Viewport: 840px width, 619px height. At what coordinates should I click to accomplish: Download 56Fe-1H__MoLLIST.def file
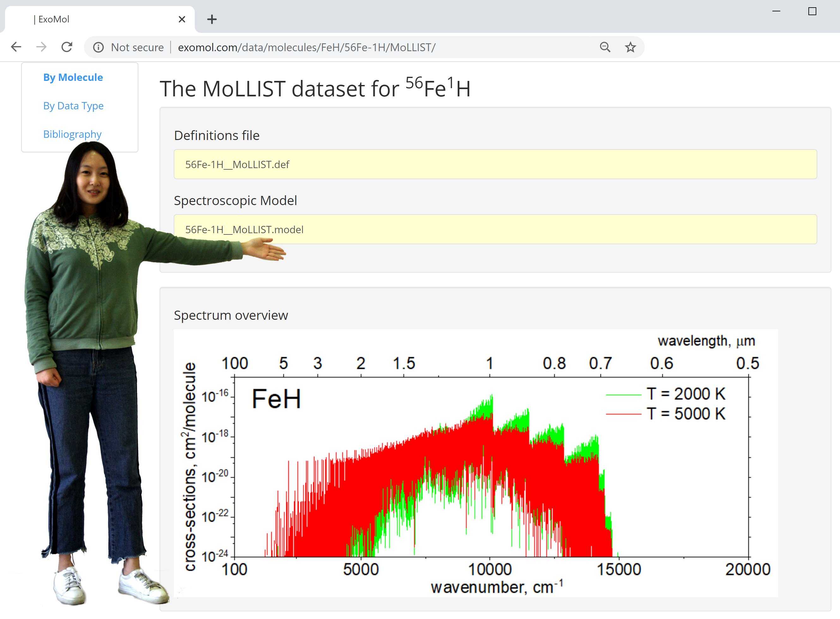click(x=237, y=165)
